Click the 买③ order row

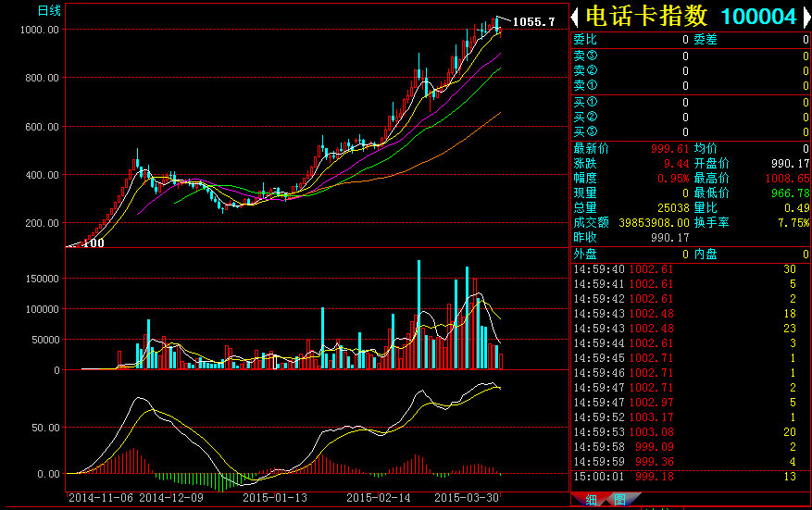691,132
